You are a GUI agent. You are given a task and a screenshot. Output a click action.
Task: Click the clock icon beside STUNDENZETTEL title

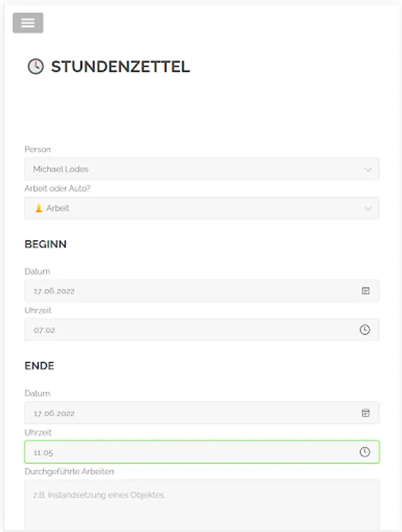pos(35,67)
